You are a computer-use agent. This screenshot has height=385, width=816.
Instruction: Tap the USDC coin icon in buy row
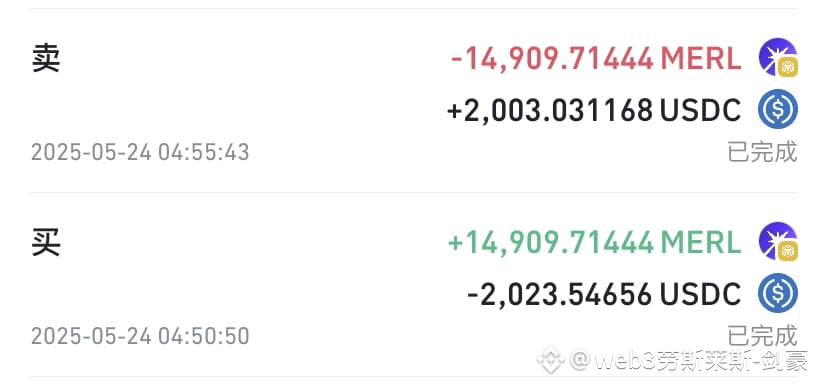777,292
